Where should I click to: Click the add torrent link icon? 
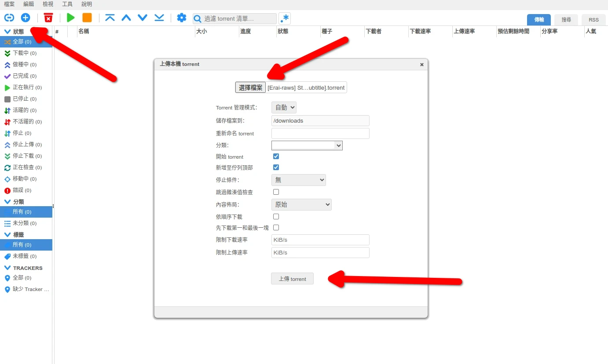click(9, 18)
